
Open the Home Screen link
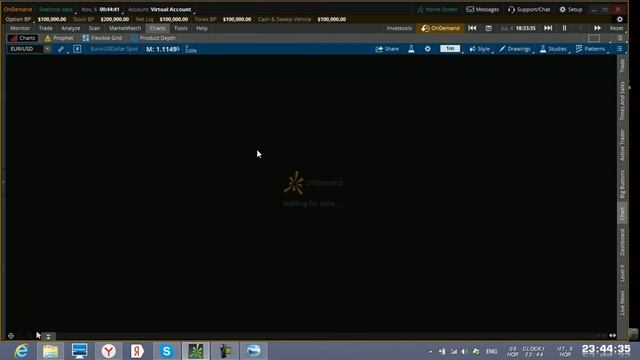pyautogui.click(x=437, y=9)
